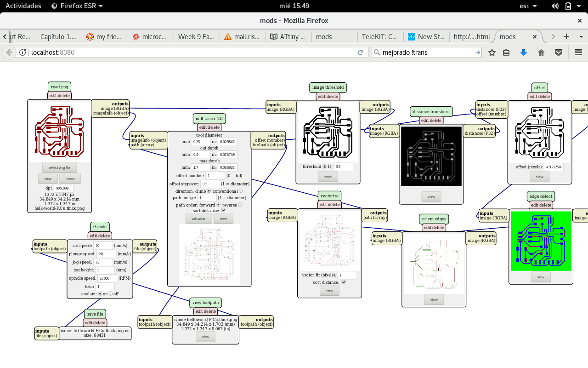Choose forward path order
The image size is (588, 368).
[x=218, y=205]
